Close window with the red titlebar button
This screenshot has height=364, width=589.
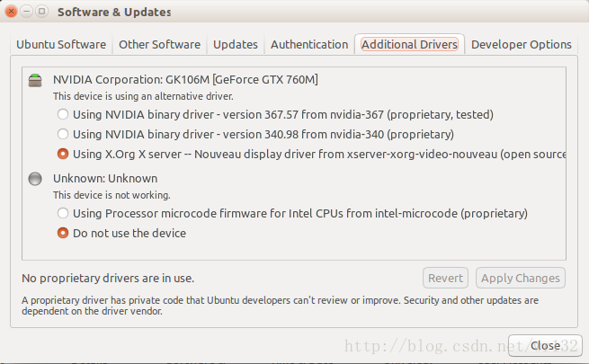12,12
